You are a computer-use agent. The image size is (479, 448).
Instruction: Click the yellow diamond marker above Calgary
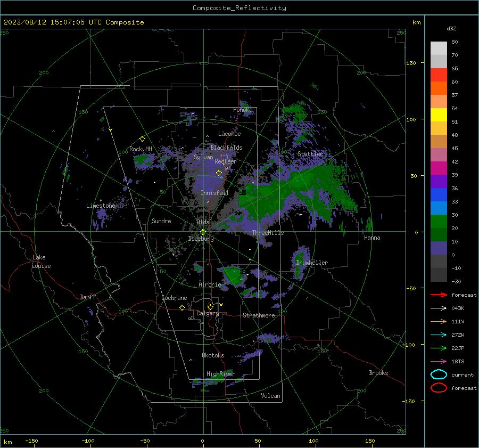click(210, 307)
